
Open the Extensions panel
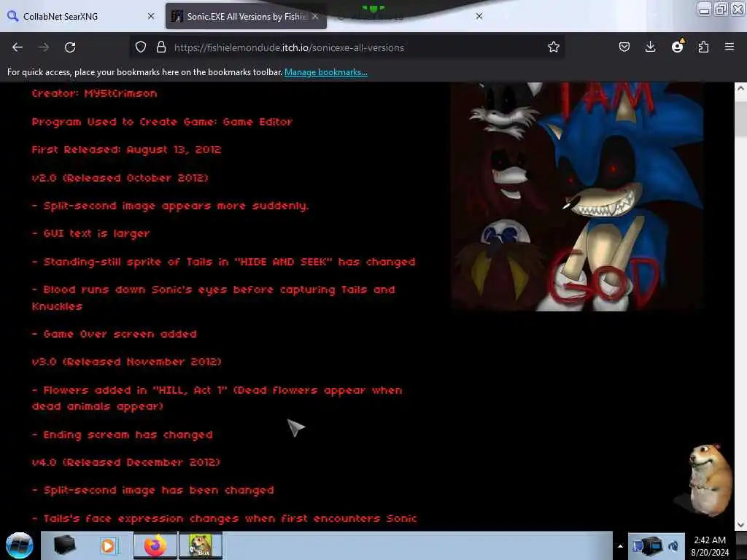tap(703, 47)
